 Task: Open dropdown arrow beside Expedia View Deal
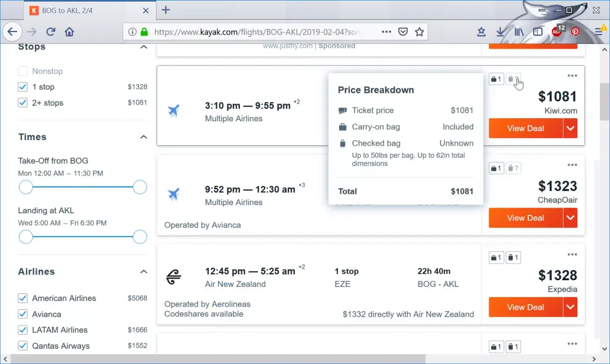[x=570, y=307]
